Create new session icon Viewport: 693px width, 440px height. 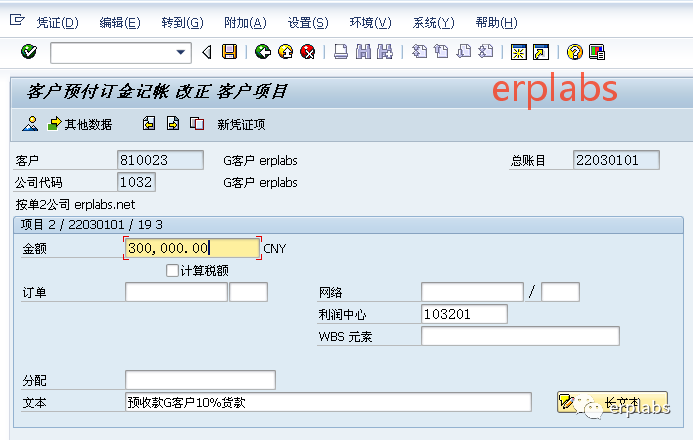pyautogui.click(x=519, y=52)
